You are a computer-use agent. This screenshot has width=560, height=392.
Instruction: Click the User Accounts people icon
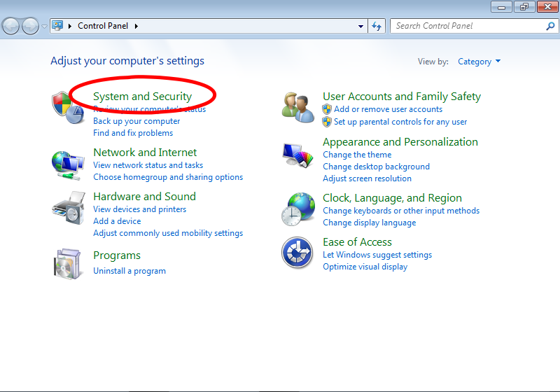point(297,107)
